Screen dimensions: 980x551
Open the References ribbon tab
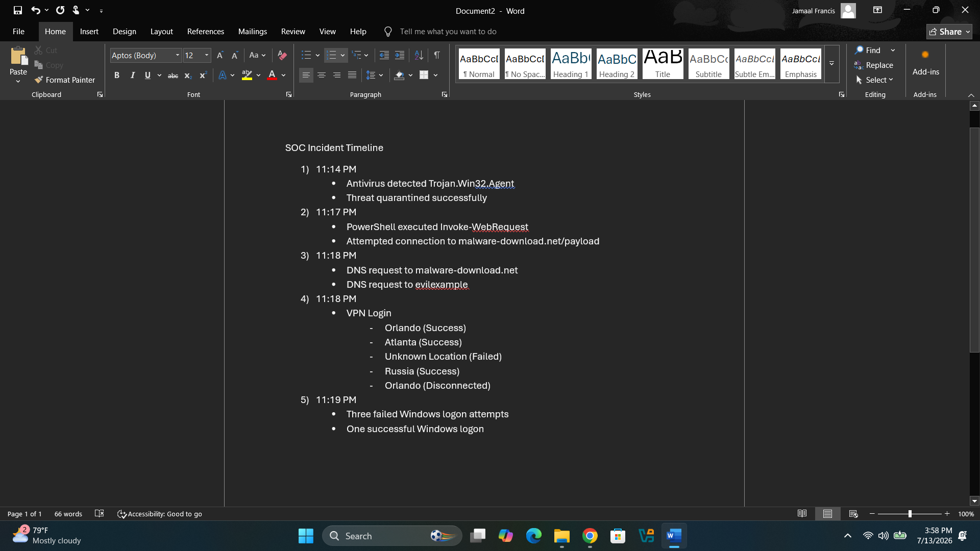206,32
